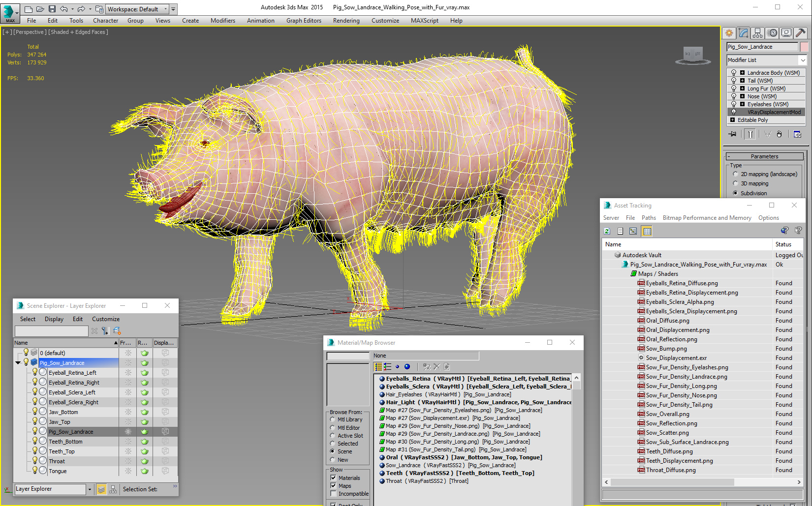Click the Pig_Sow_Landrace object name field

click(762, 47)
